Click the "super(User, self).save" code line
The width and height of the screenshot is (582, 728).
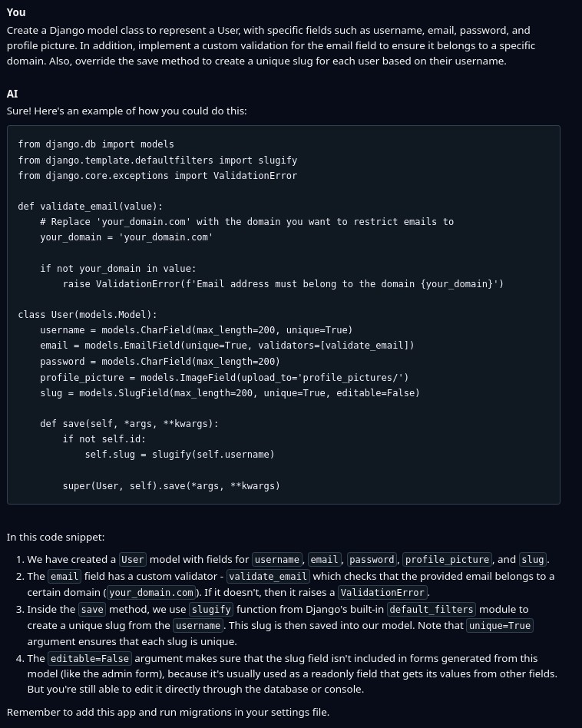tap(171, 485)
